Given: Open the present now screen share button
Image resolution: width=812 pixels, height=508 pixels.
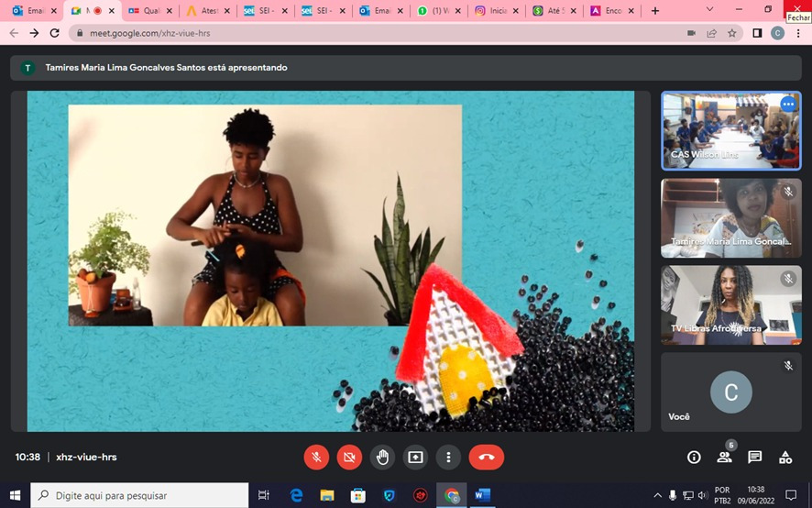Looking at the screenshot, I should [x=415, y=458].
